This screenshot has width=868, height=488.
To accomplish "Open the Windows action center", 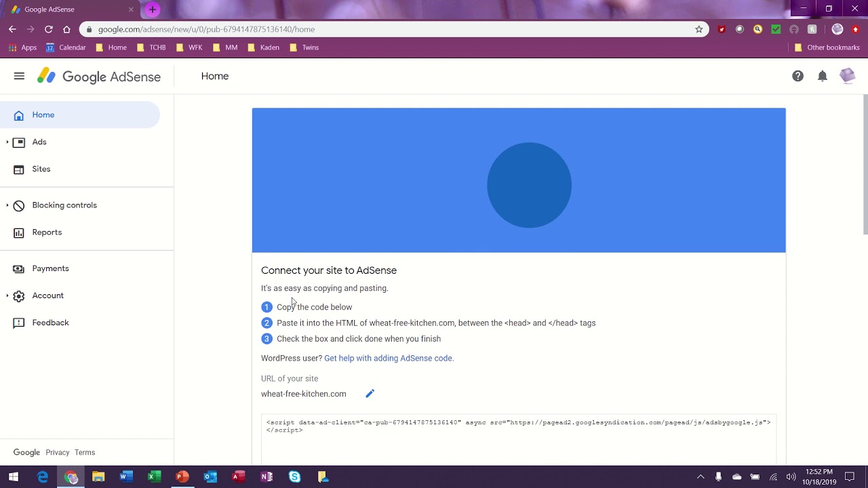I will pos(850,477).
